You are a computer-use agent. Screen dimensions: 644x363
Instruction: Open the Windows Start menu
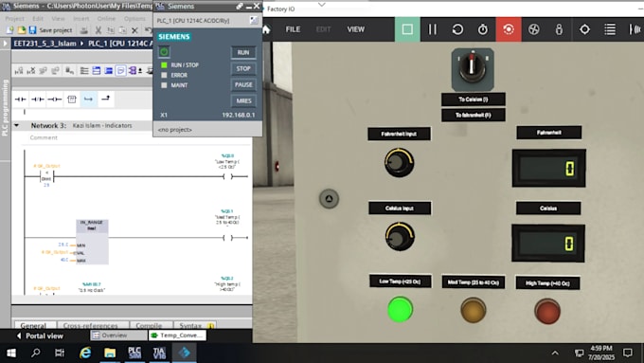point(11,353)
